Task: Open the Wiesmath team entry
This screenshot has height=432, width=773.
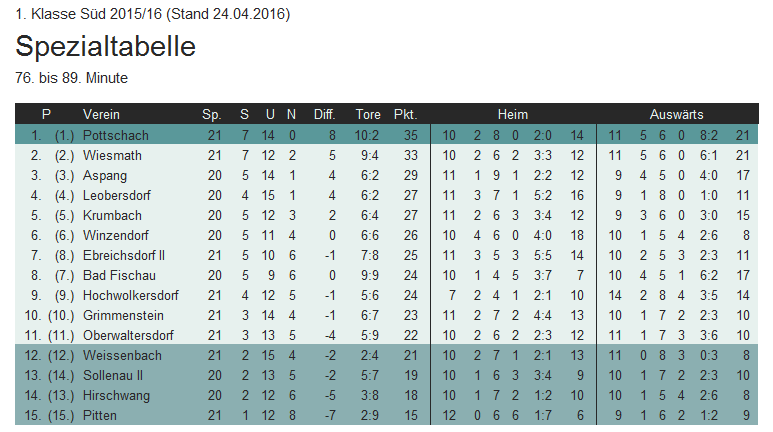Action: [112, 155]
